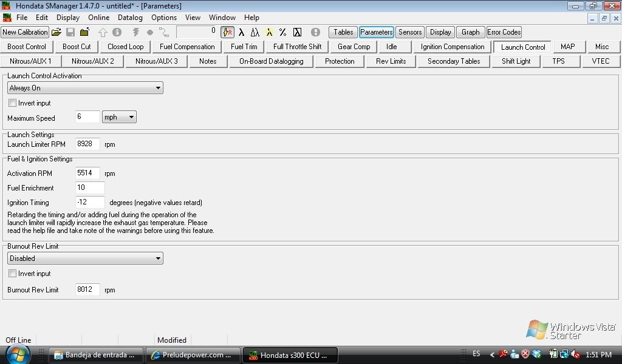Image resolution: width=622 pixels, height=364 pixels.
Task: Click the ES language indicator in taskbar
Action: (476, 354)
